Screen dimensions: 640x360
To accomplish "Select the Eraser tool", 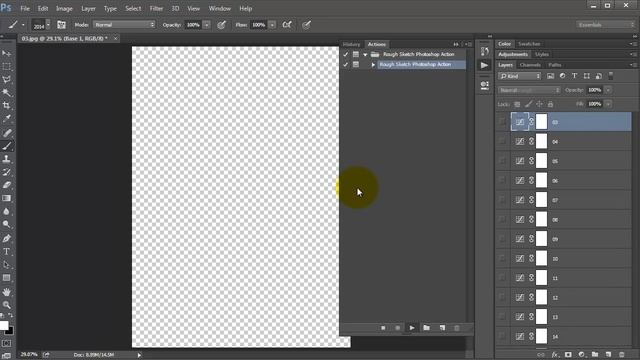I will click(7, 185).
